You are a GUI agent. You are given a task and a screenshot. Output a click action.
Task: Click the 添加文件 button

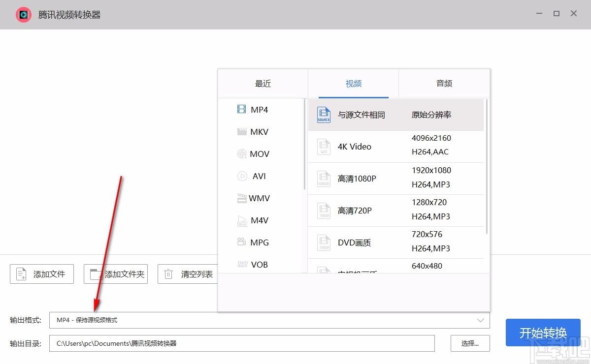coord(42,274)
